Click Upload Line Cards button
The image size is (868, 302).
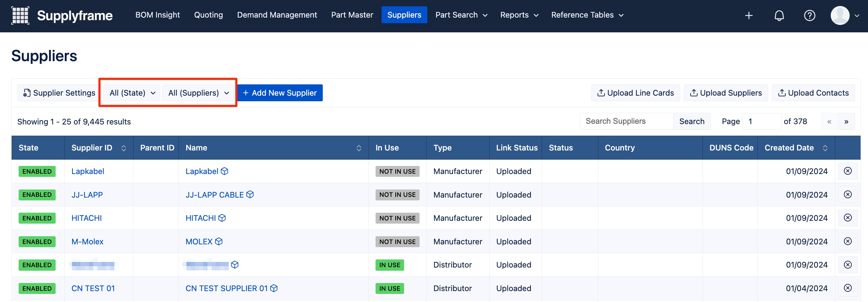coord(635,93)
